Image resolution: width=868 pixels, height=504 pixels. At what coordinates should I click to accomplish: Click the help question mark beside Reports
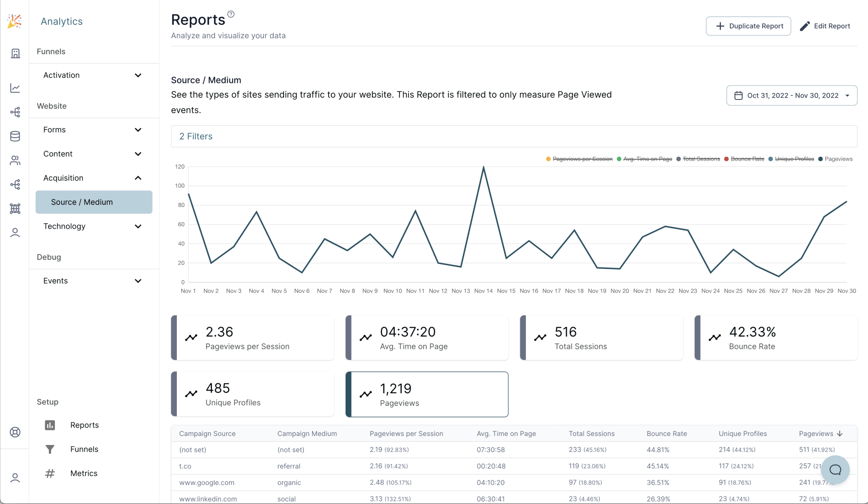(231, 14)
